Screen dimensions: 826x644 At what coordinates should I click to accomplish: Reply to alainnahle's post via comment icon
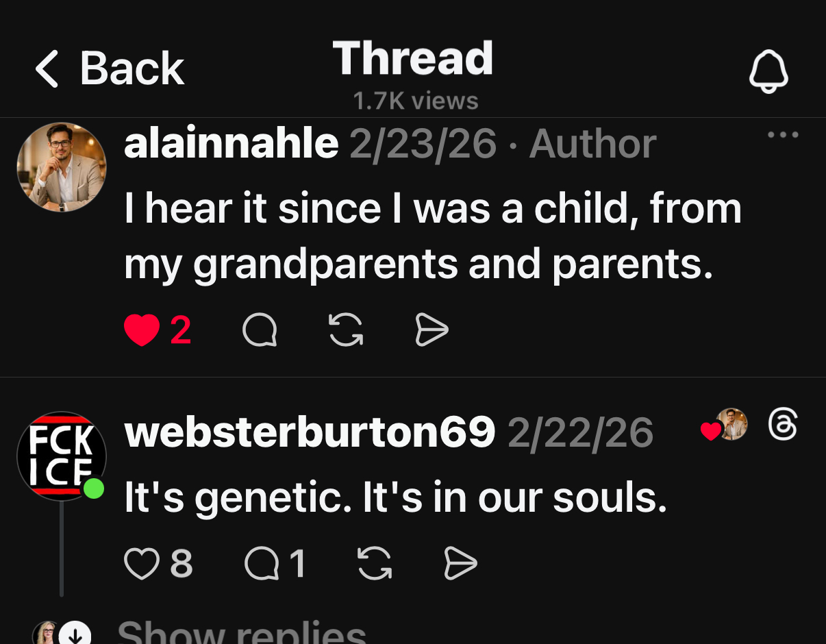point(260,332)
